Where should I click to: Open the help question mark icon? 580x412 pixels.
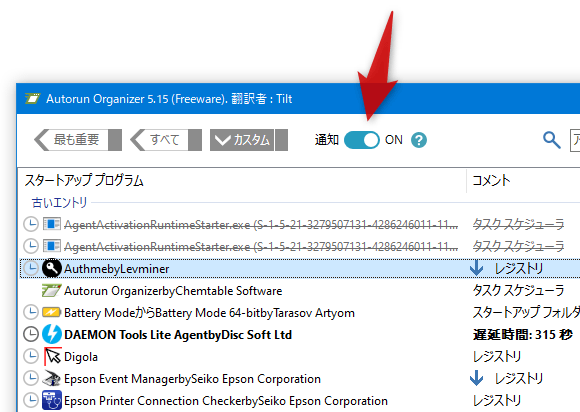tap(419, 140)
